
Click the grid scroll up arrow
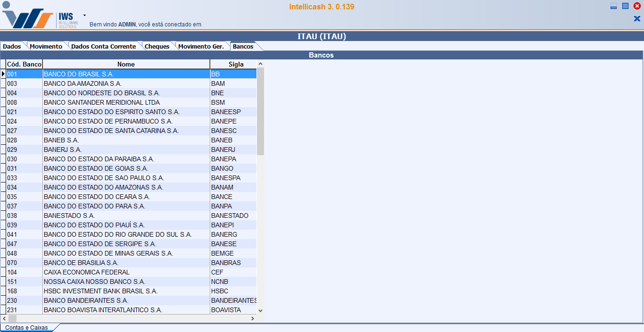tap(260, 64)
